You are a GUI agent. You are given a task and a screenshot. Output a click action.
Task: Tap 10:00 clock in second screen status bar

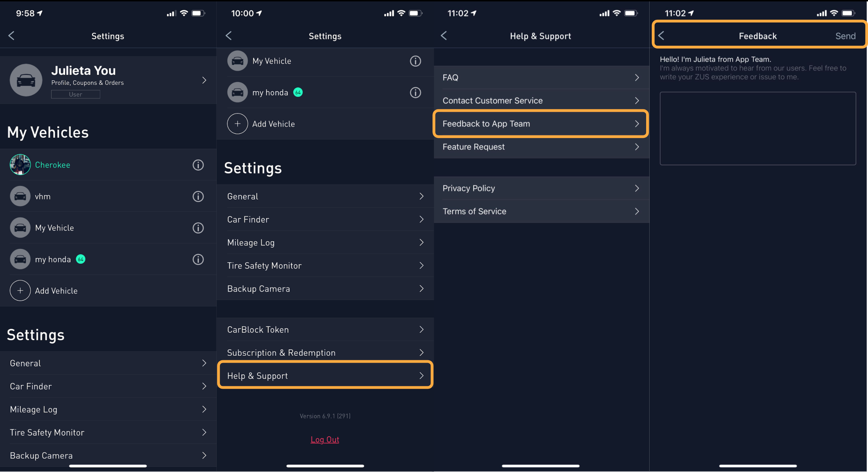pyautogui.click(x=242, y=13)
